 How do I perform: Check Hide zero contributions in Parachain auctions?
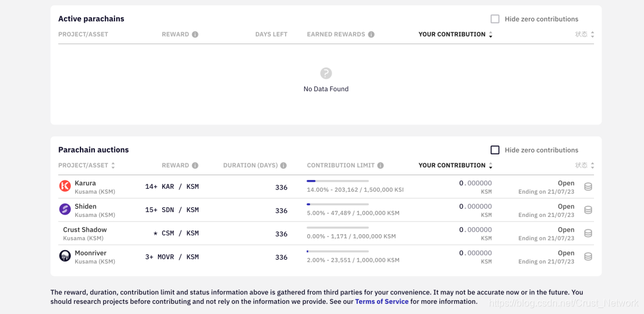(x=495, y=150)
